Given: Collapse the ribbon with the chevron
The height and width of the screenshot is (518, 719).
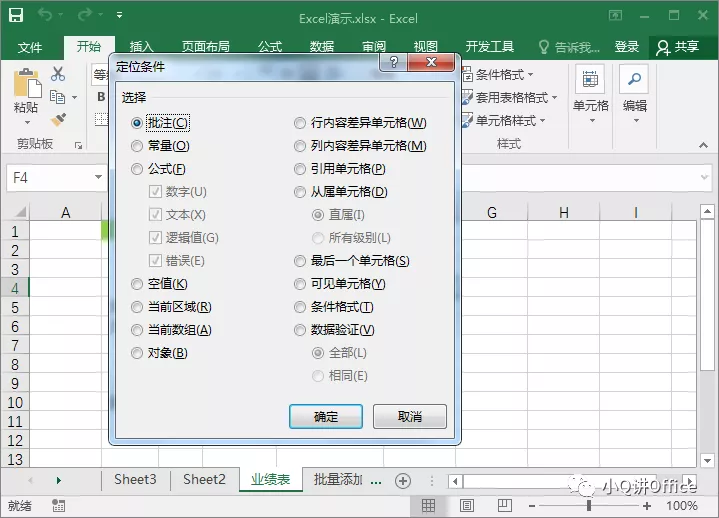Looking at the screenshot, I should (x=703, y=145).
